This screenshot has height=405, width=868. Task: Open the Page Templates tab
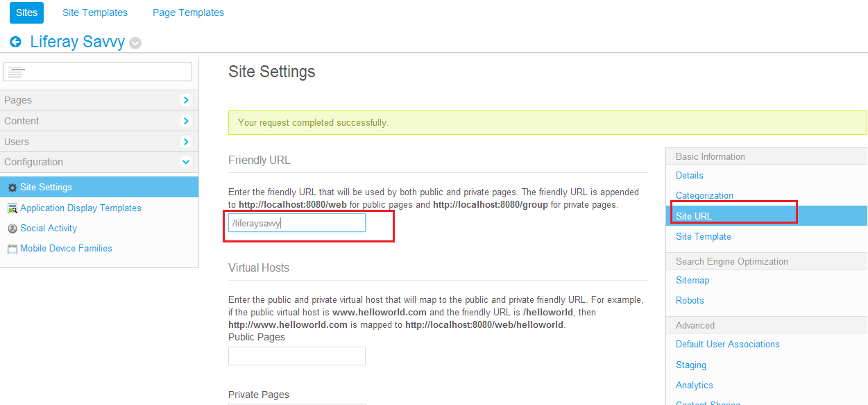click(x=188, y=13)
